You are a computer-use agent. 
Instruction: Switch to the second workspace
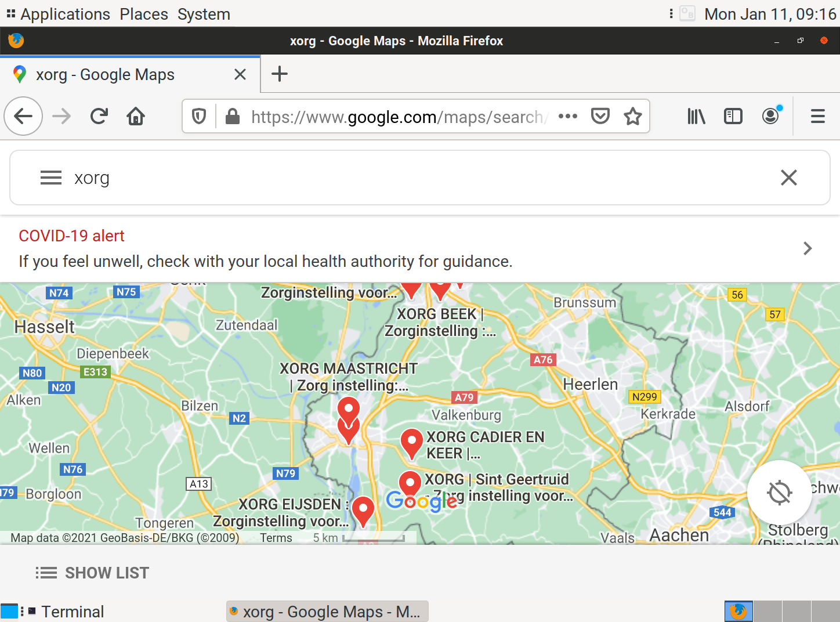(x=767, y=612)
